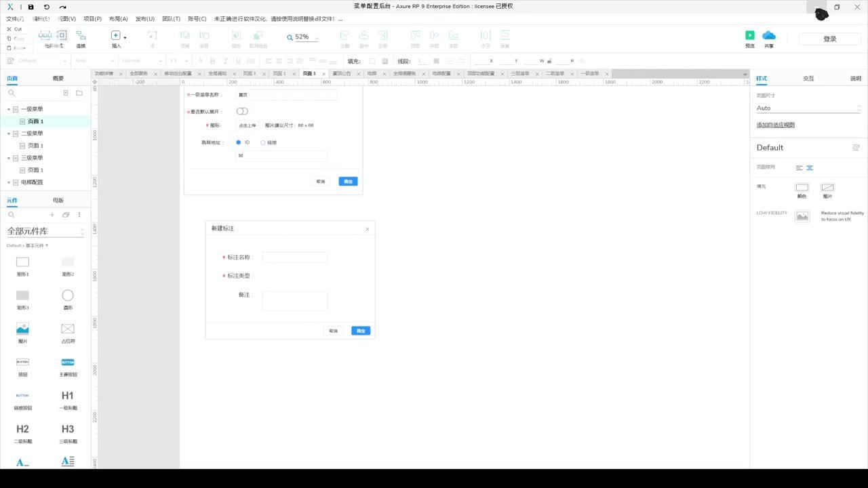The image size is (868, 488).
Task: Open the Auto page dimensions dropdown
Action: [x=808, y=108]
